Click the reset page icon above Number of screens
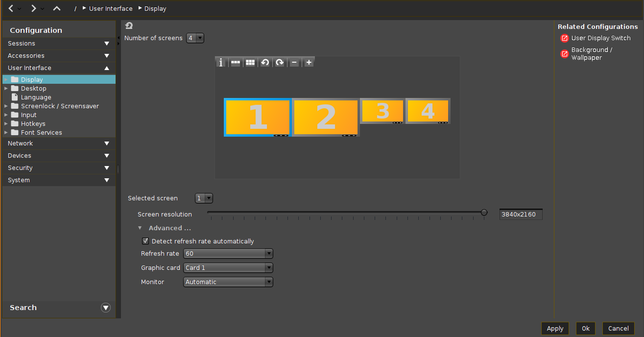Image resolution: width=644 pixels, height=337 pixels. (x=129, y=26)
